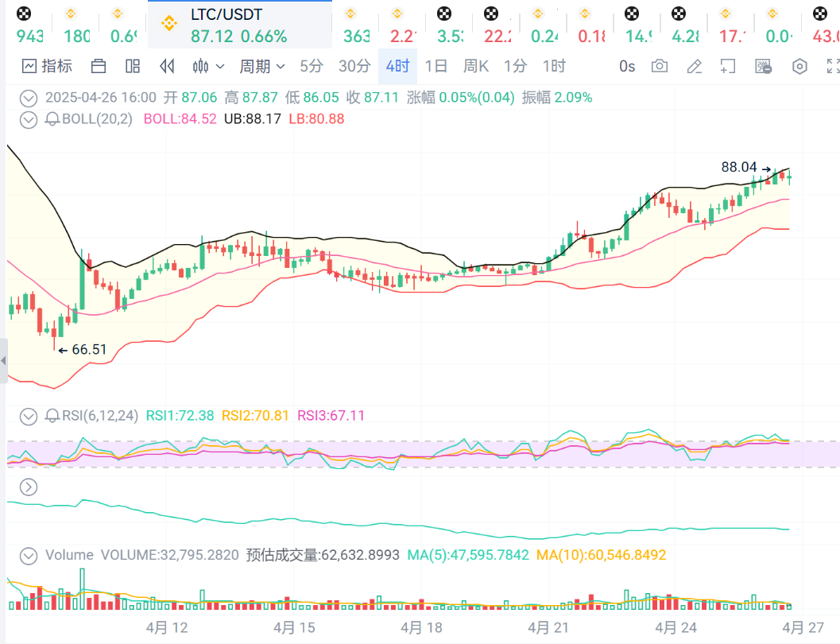Collapse the RSI indicator panel
The width and height of the screenshot is (840, 644).
pos(29,415)
